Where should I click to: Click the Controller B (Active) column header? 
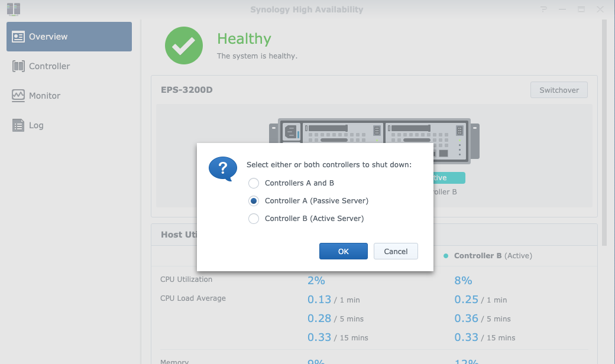pyautogui.click(x=493, y=255)
